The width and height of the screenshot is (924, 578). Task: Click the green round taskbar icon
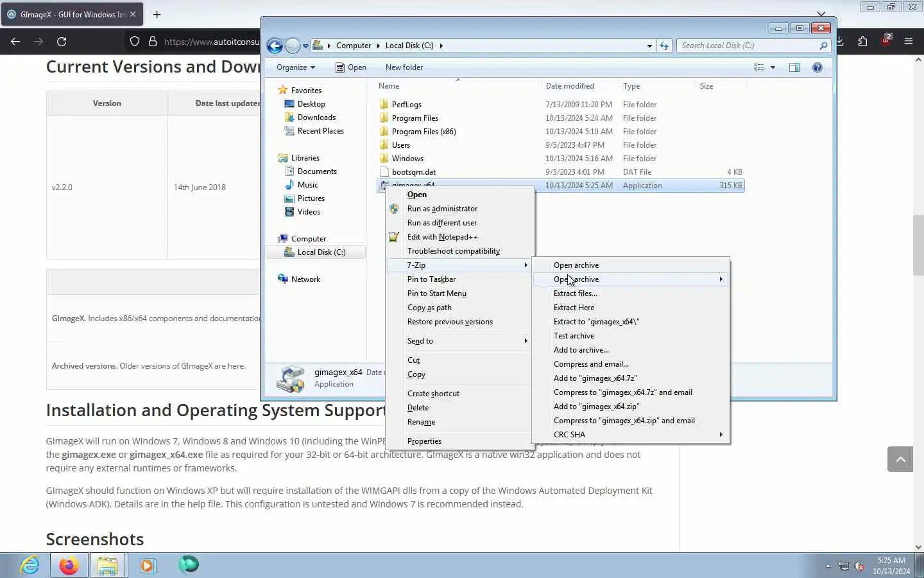(189, 565)
